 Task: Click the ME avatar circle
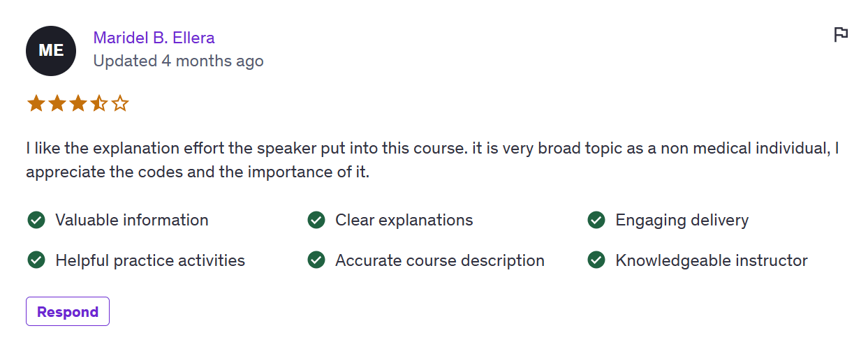click(51, 51)
